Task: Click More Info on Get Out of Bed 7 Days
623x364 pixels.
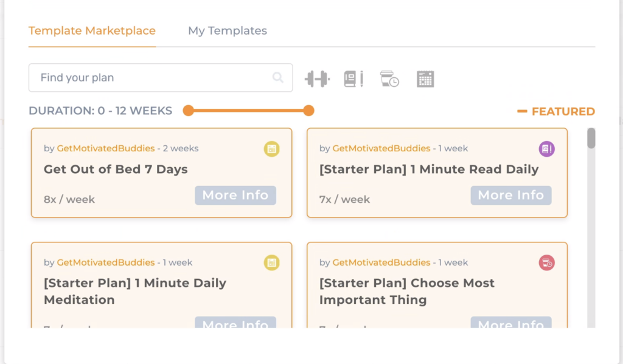Action: (235, 195)
